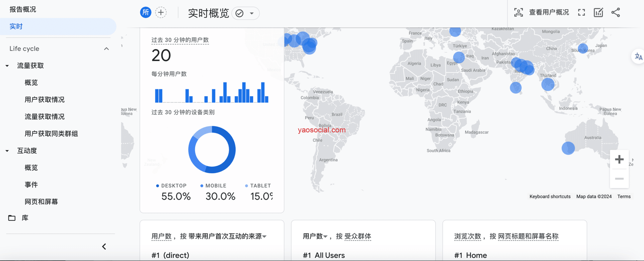Screen dimensions: 644x261
Task: Select 实时 in the sidebar
Action: 16,27
